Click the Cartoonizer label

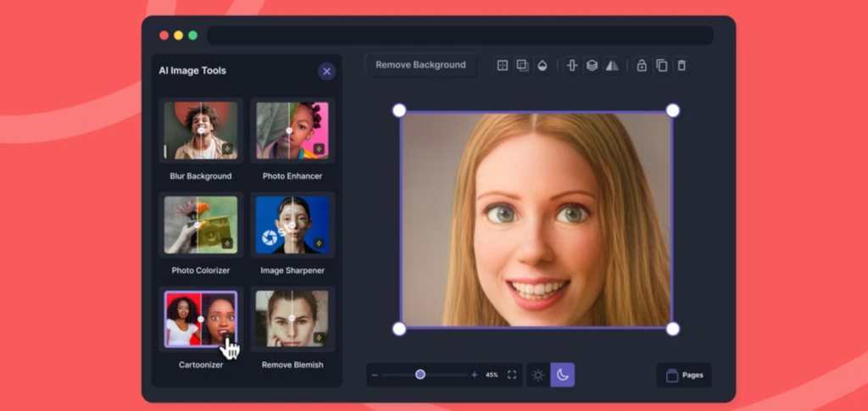pos(200,365)
